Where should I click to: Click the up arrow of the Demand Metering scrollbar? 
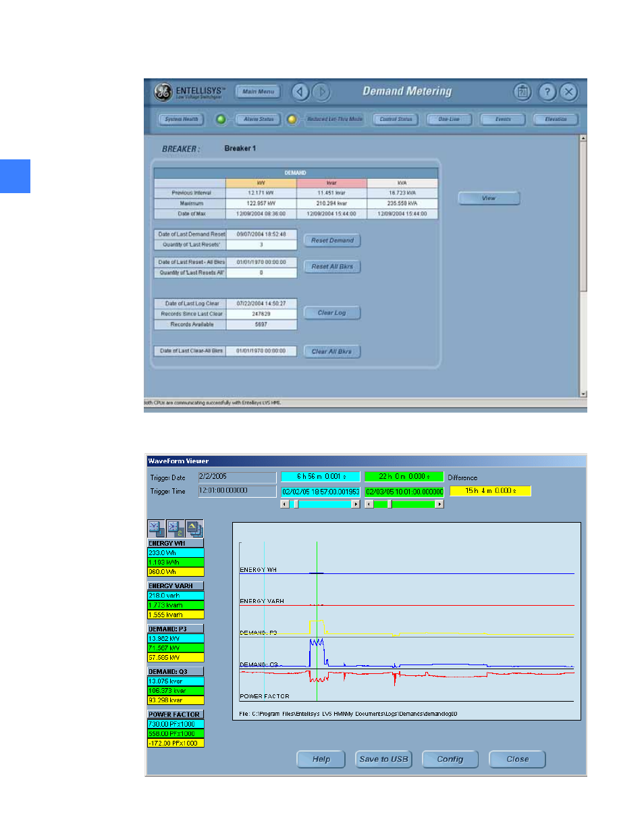[x=583, y=138]
